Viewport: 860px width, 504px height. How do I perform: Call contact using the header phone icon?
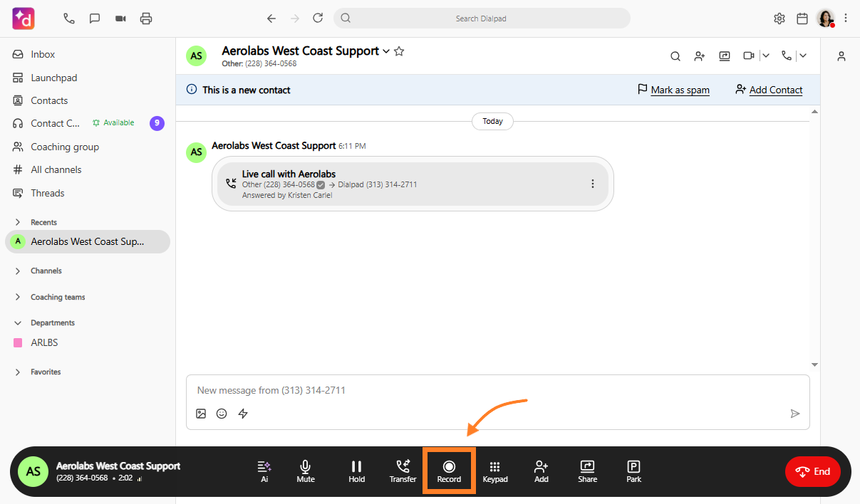pos(787,56)
